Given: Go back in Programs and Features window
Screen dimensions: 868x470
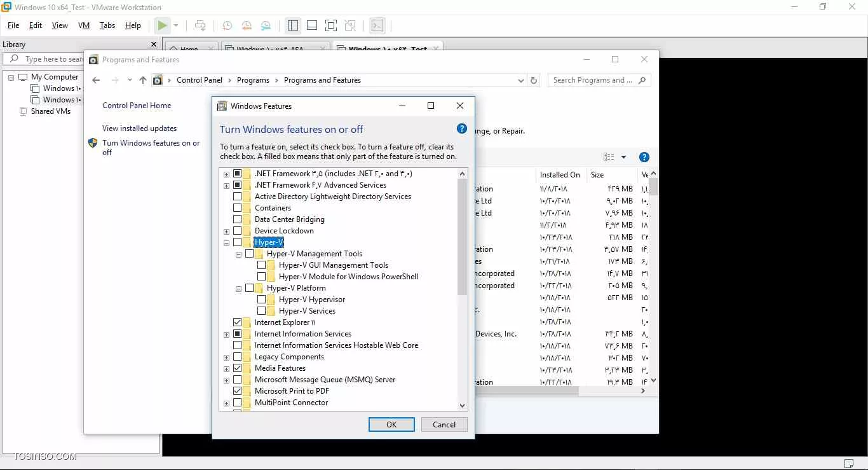Looking at the screenshot, I should coord(96,80).
